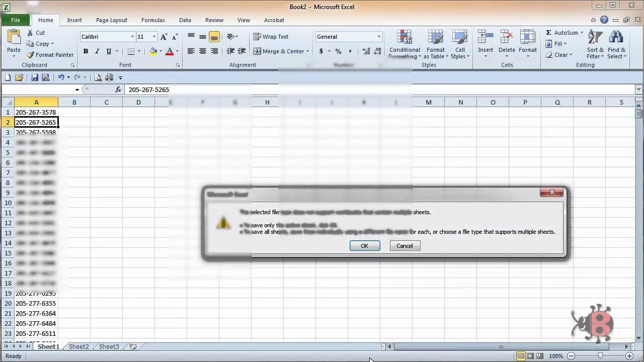This screenshot has width=644, height=362.
Task: Click the New workbook icon
Action: pos(8,77)
